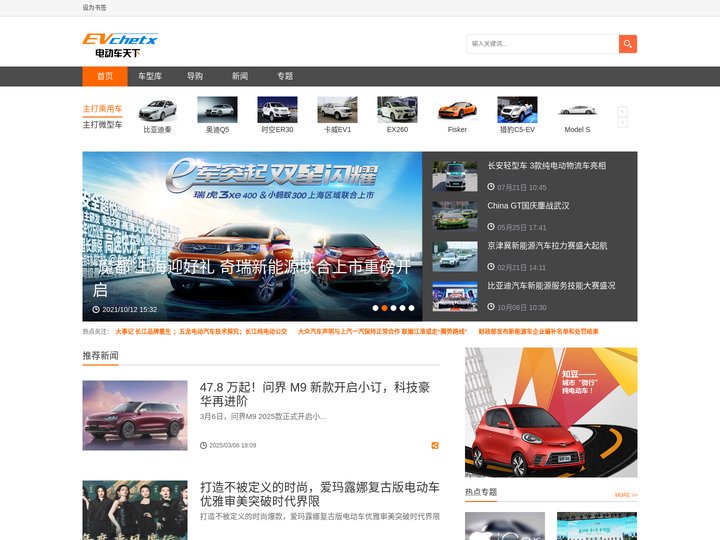Open article 打造不被定义的时尚 爱玛露娜
Screen dimensions: 720x540
[320, 494]
